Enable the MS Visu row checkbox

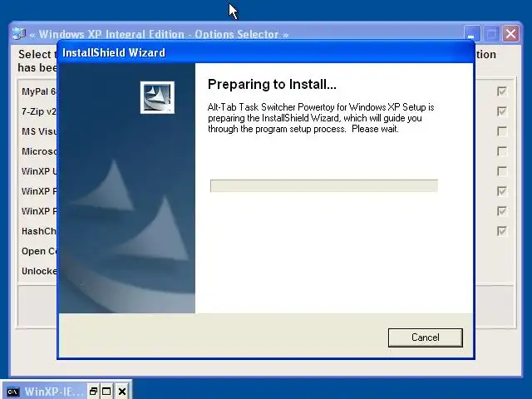[x=502, y=131]
